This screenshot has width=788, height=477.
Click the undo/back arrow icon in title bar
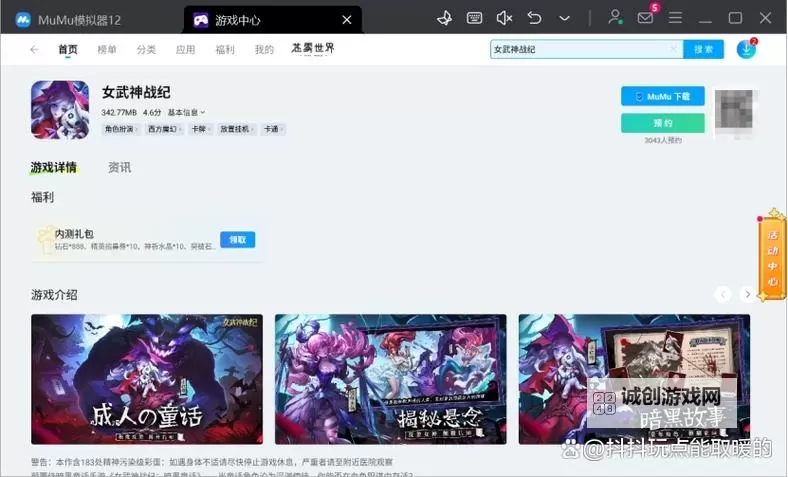[534, 19]
